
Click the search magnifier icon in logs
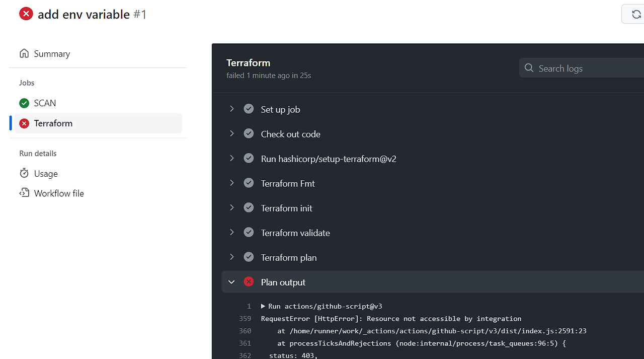point(529,68)
